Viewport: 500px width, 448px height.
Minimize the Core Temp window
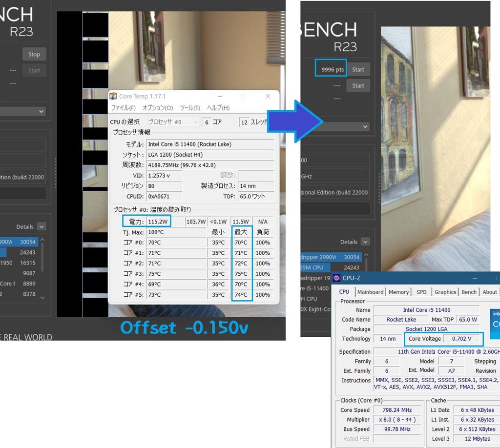coord(220,96)
